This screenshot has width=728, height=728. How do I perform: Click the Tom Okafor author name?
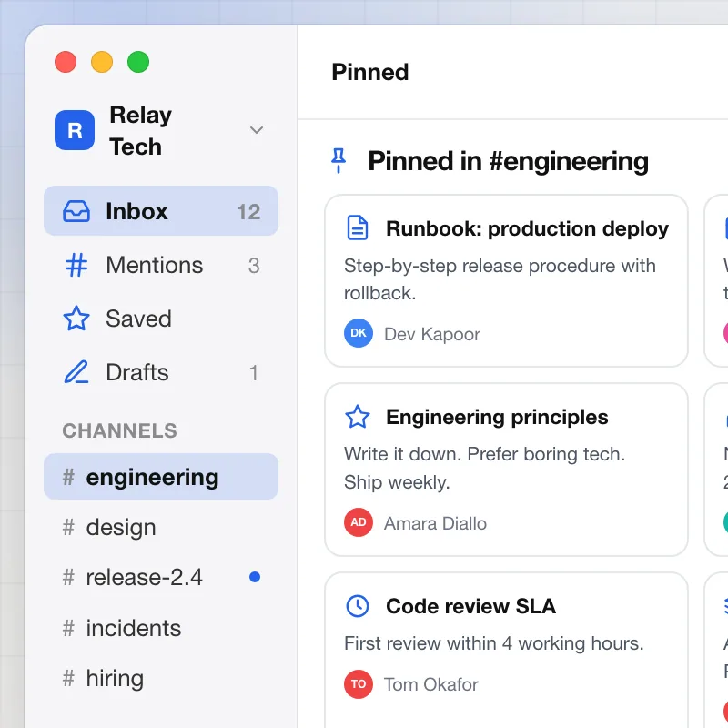pos(430,685)
